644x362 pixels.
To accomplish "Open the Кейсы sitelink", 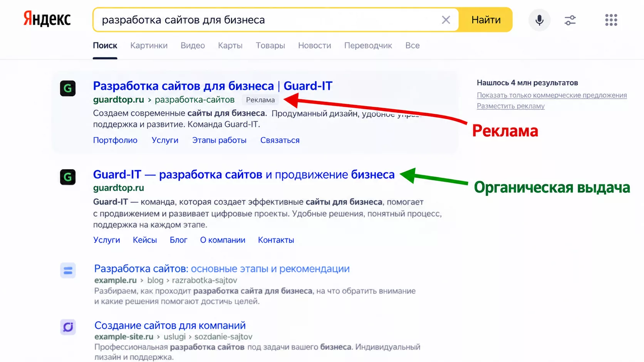I will (x=145, y=240).
